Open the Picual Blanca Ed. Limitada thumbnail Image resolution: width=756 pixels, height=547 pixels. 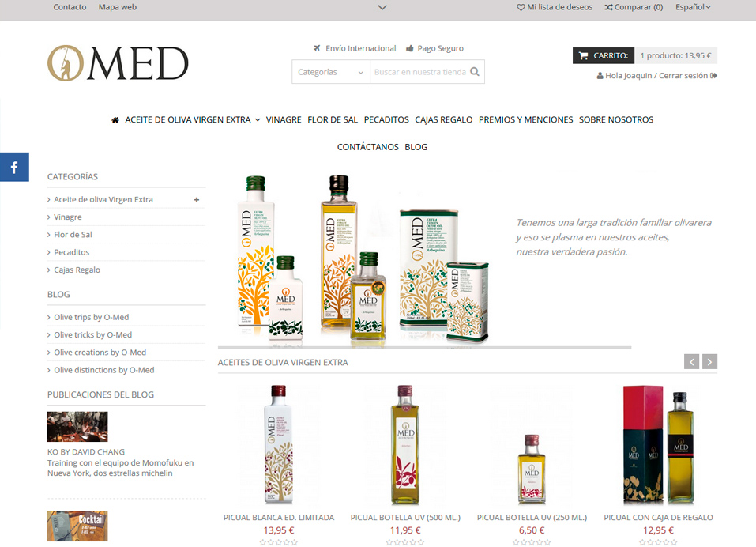pyautogui.click(x=279, y=445)
